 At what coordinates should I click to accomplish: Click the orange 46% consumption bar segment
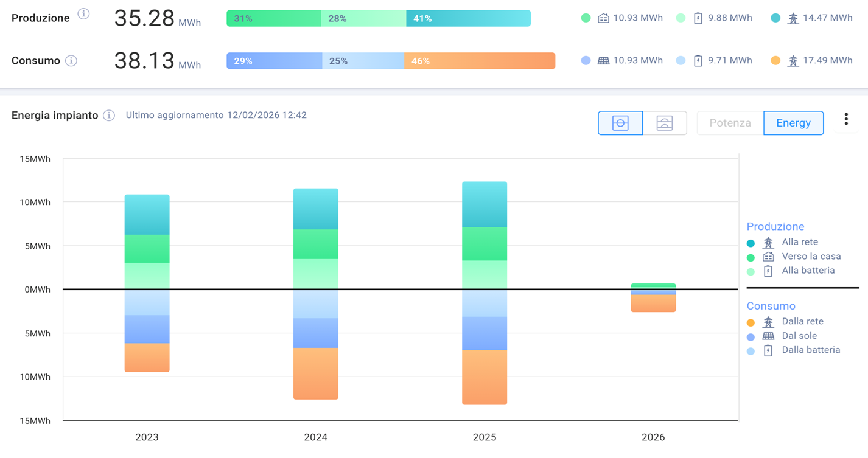[479, 61]
